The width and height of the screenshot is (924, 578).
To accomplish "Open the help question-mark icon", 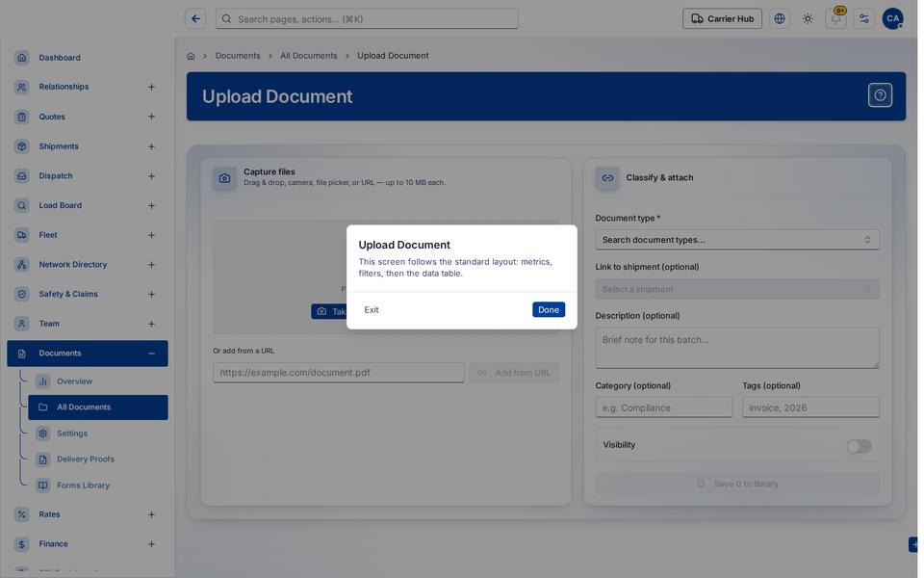I will [880, 95].
